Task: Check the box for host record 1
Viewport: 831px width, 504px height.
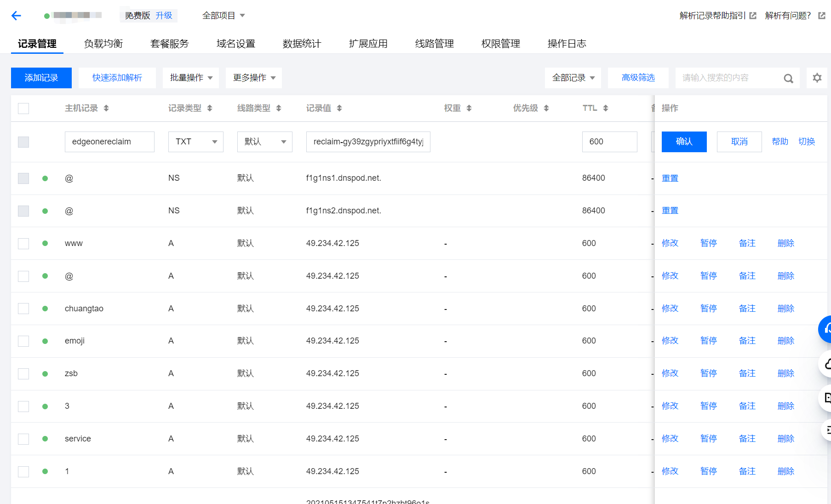Action: pyautogui.click(x=23, y=472)
